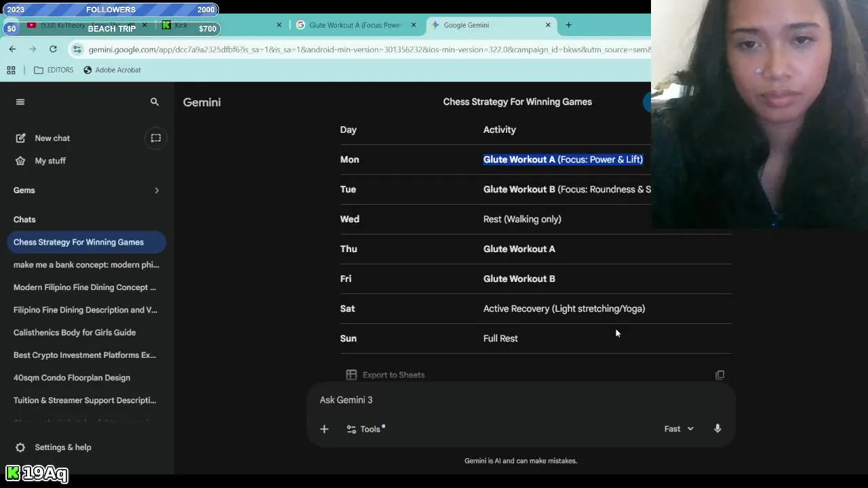Click the microphone voice input icon
Image resolution: width=868 pixels, height=488 pixels.
point(717,429)
